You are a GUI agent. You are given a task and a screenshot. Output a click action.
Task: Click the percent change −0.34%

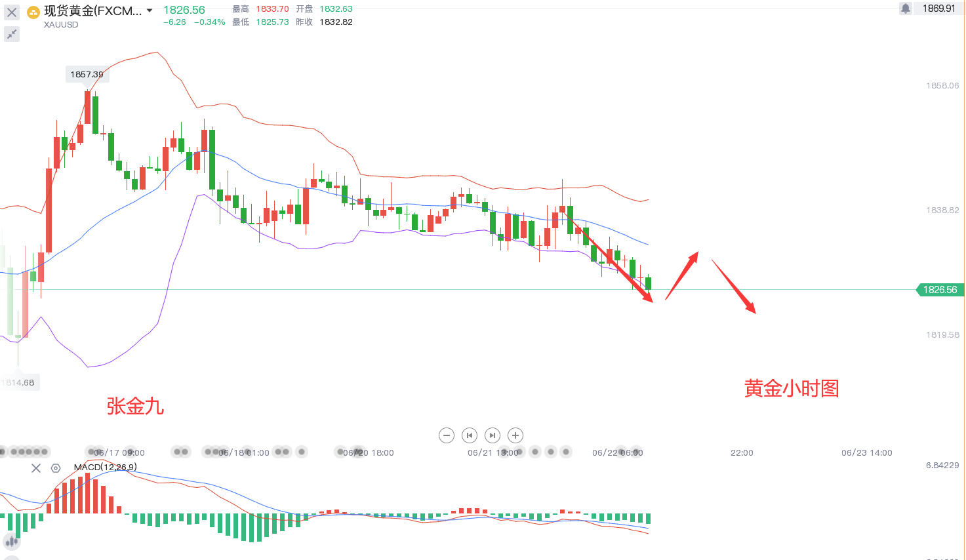(x=210, y=22)
